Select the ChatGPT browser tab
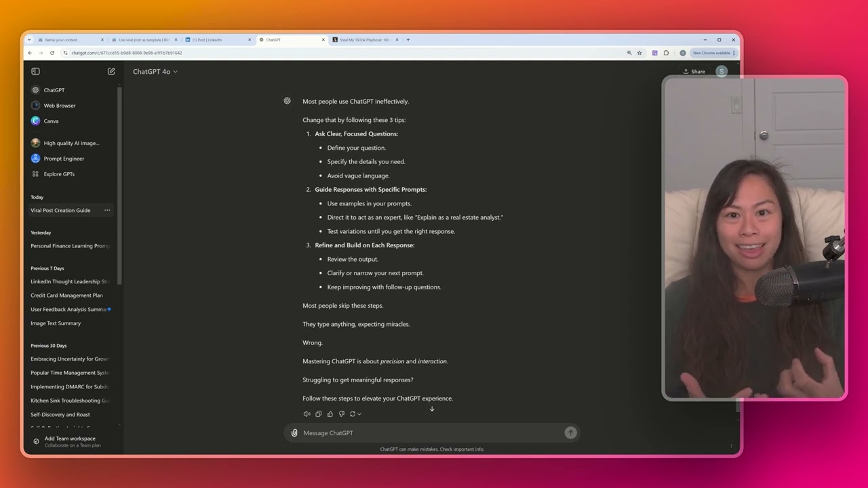The image size is (868, 488). (292, 40)
